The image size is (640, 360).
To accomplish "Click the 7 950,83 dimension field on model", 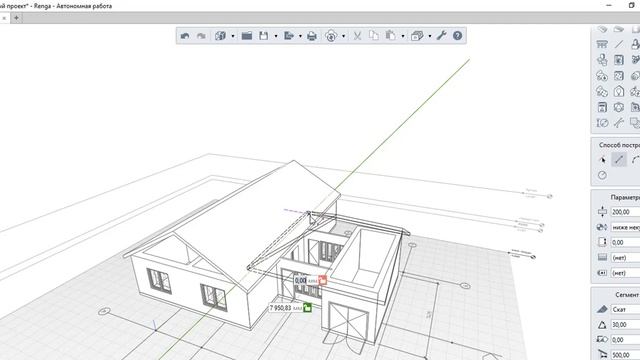I will pos(280,308).
